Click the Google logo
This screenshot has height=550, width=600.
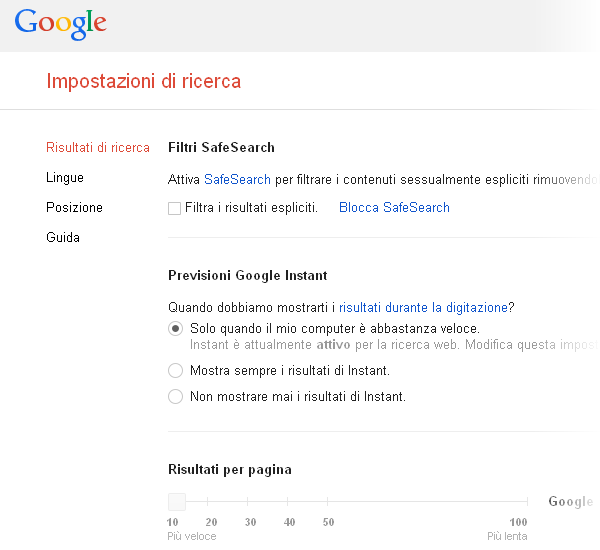(x=60, y=23)
